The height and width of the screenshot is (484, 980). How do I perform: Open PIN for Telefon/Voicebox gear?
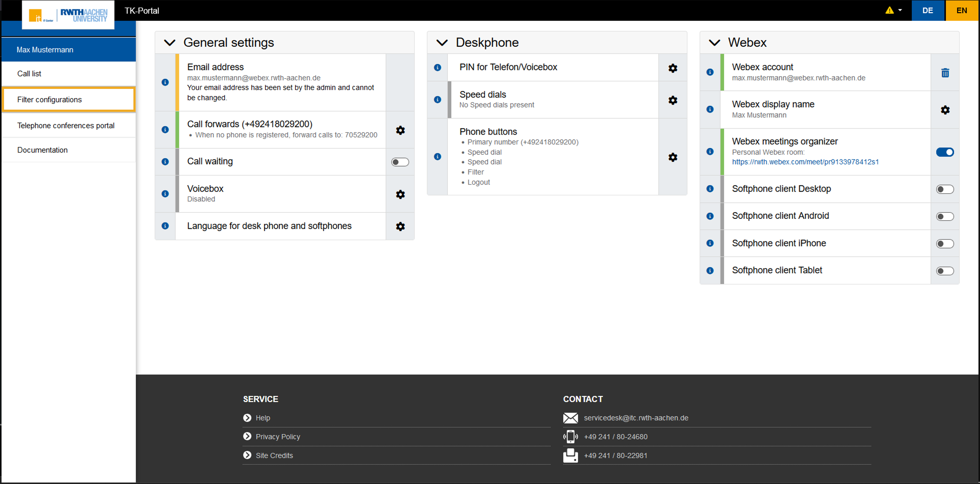[x=673, y=68]
